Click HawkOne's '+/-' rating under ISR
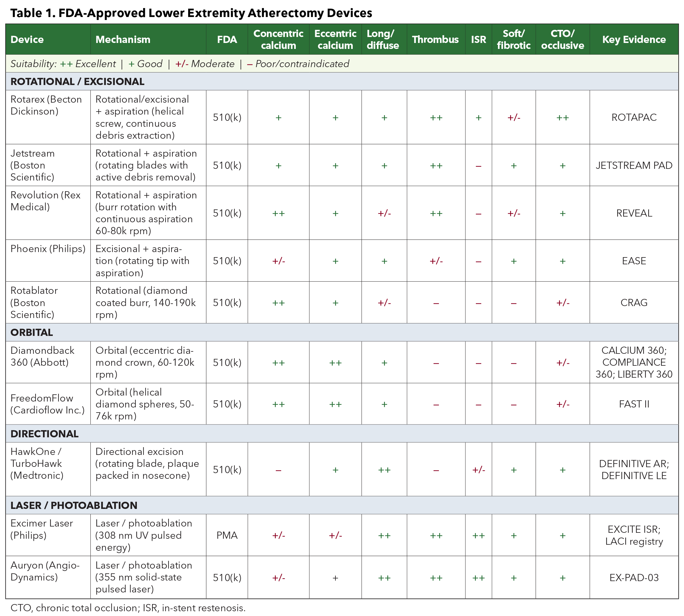This screenshot has height=616, width=684. point(478,470)
